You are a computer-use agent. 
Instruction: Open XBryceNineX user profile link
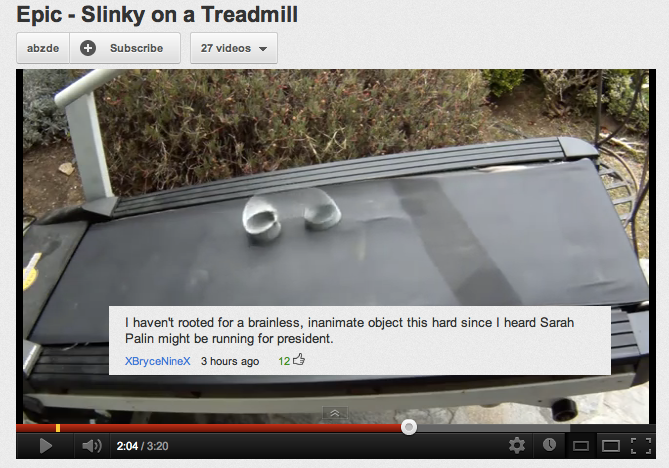click(x=157, y=361)
